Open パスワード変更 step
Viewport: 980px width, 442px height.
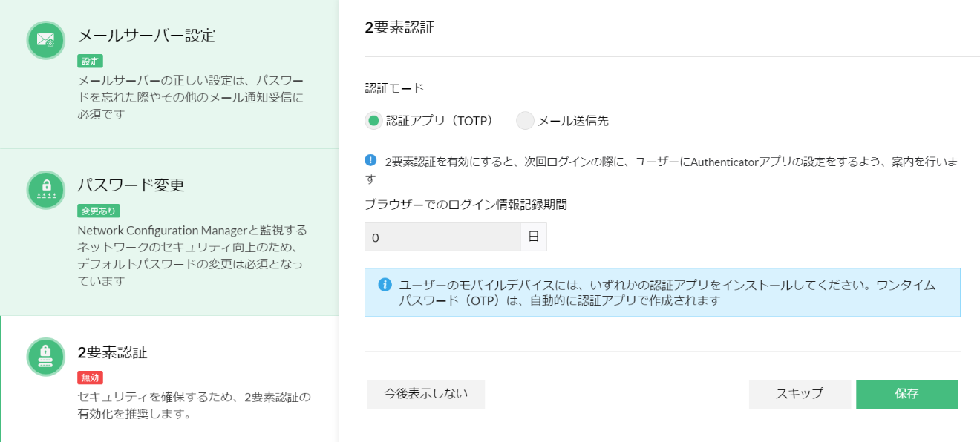tap(131, 185)
